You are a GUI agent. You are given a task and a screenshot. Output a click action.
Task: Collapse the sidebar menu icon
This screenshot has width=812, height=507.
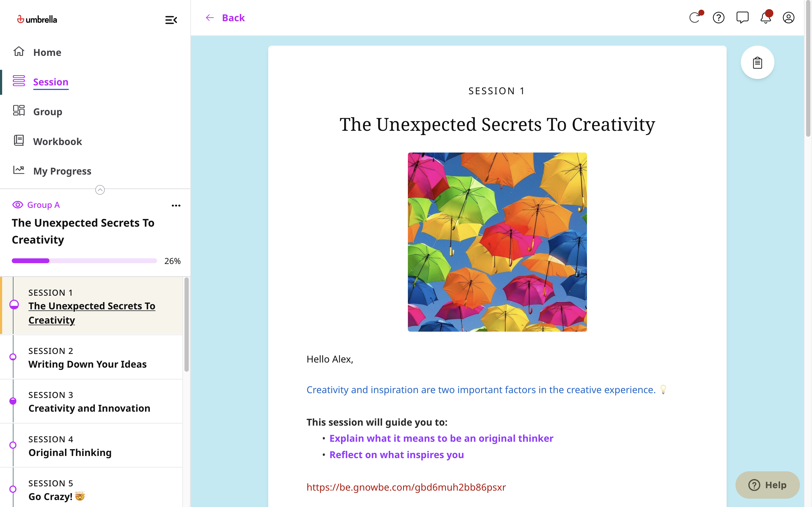[171, 20]
